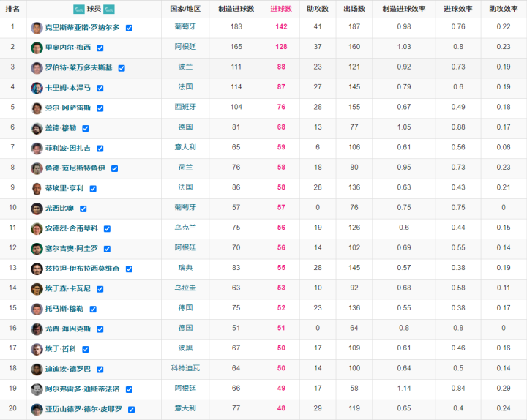Screen dimensions: 527x420
Task: Click avatar of 克里斯蒂亚诺·罗纳尔多
Action: click(37, 28)
